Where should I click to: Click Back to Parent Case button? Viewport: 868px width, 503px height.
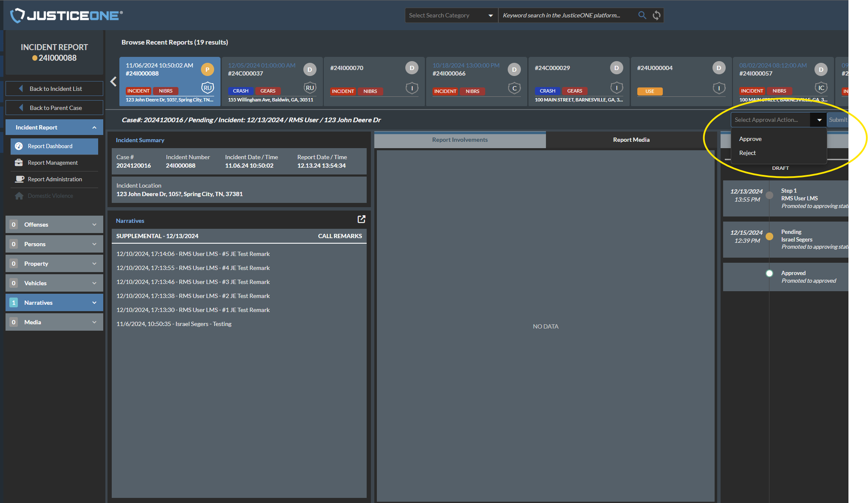click(x=54, y=108)
